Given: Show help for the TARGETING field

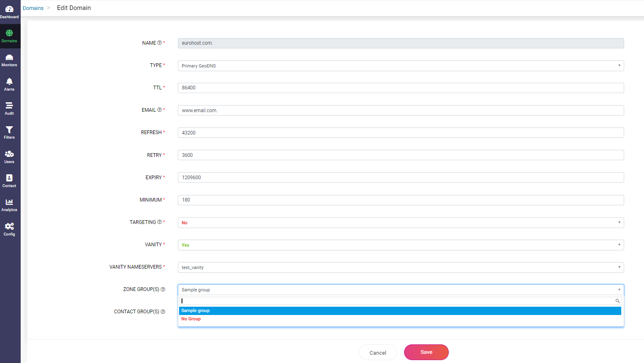Looking at the screenshot, I should 159,222.
